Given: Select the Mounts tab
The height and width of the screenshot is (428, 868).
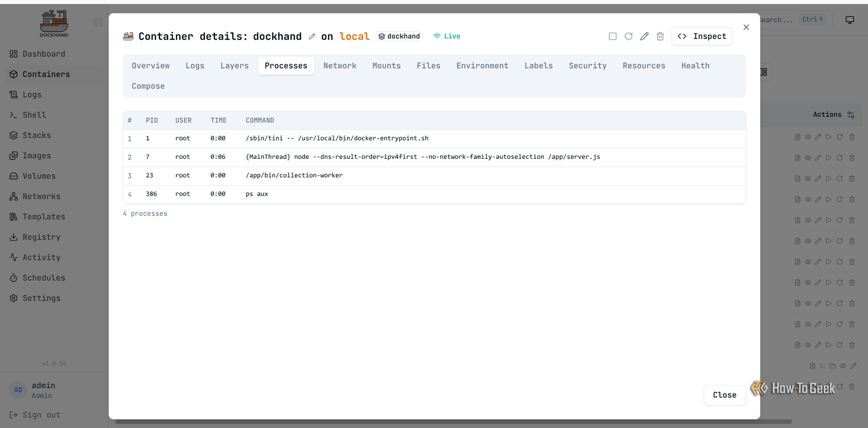Looking at the screenshot, I should 386,66.
